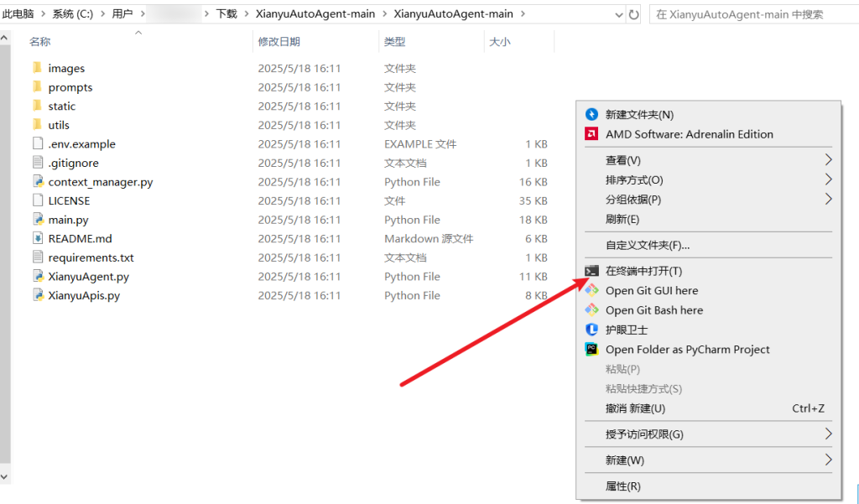This screenshot has width=859, height=504.
Task: Select the requirements.txt file
Action: tap(91, 257)
